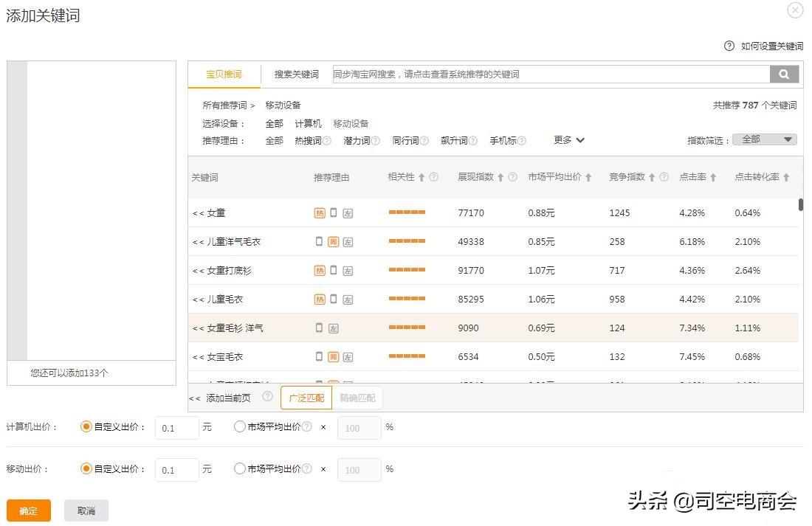
Task: Sort by 点击转化率 column arrow
Action: point(786,178)
